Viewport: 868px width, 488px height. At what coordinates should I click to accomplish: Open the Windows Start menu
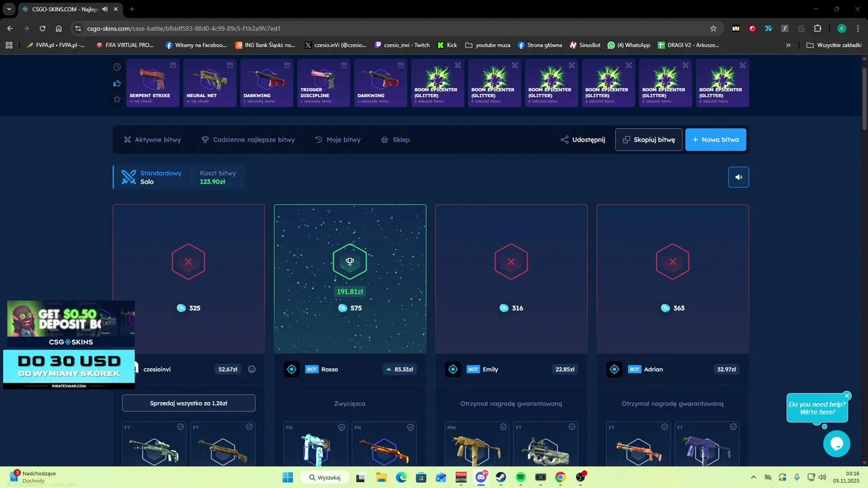pos(288,477)
